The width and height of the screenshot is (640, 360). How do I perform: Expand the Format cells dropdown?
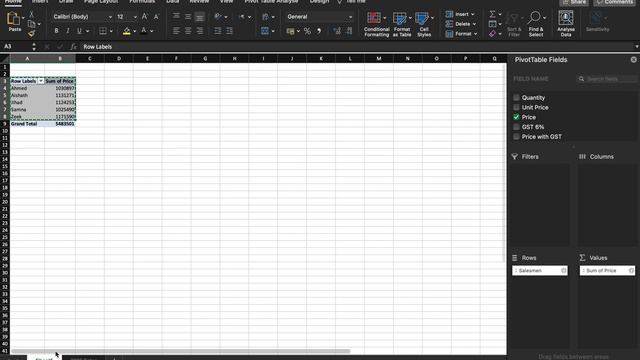click(x=476, y=34)
